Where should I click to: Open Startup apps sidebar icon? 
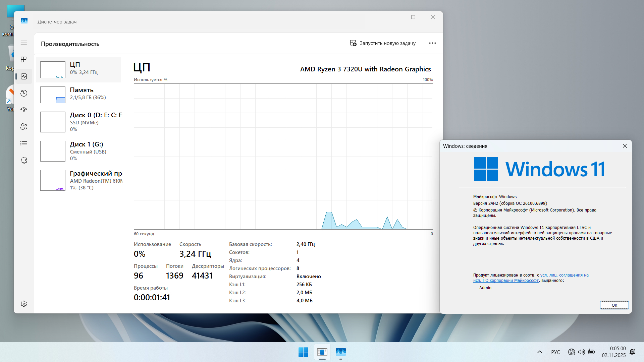point(24,110)
